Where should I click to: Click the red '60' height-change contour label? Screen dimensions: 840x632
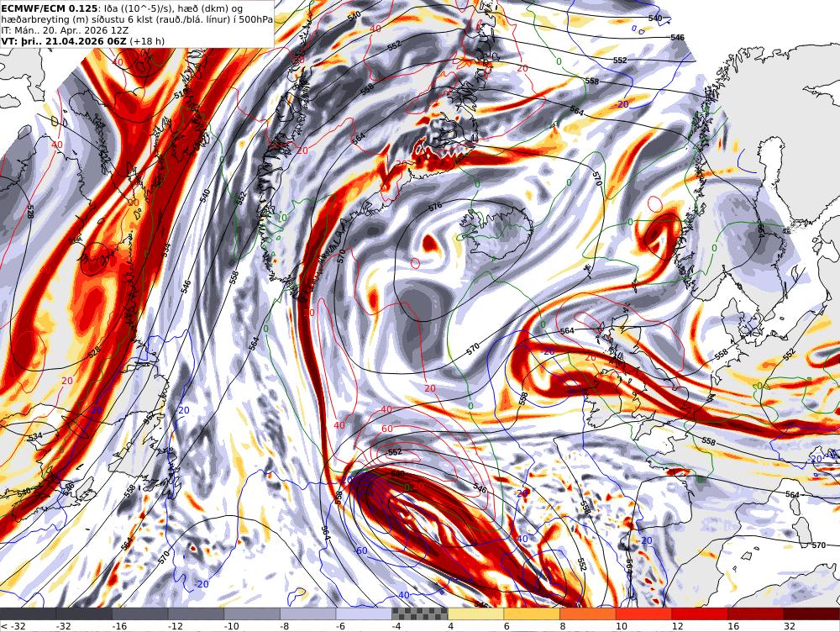tap(387, 429)
